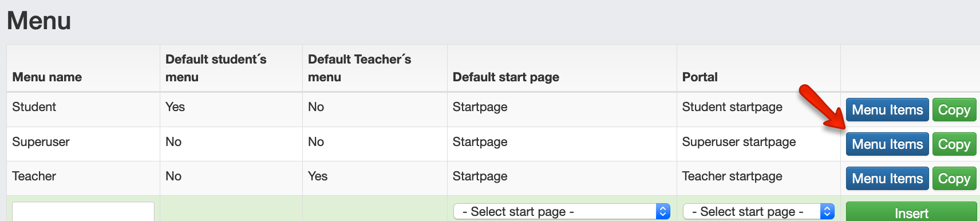This screenshot has height=221, width=980.
Task: Click the Default Teacher's menu column header
Action: [359, 68]
